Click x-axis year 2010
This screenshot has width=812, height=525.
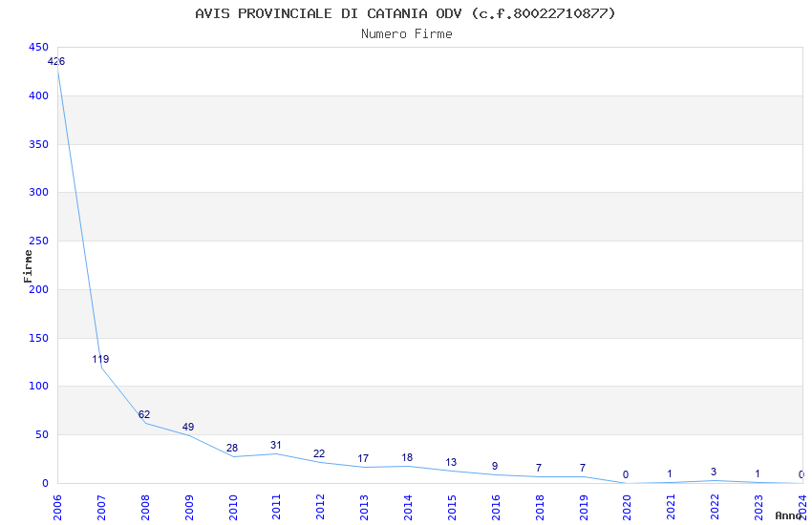point(232,508)
